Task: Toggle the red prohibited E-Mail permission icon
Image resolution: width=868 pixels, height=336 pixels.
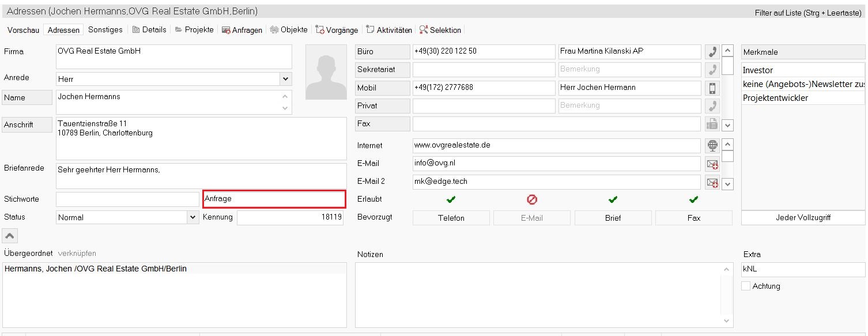Action: [x=532, y=199]
